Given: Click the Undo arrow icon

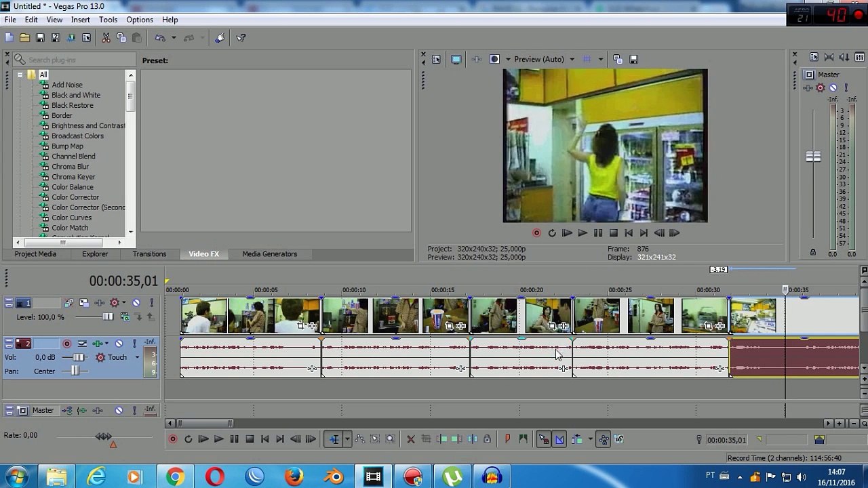Looking at the screenshot, I should pos(160,38).
